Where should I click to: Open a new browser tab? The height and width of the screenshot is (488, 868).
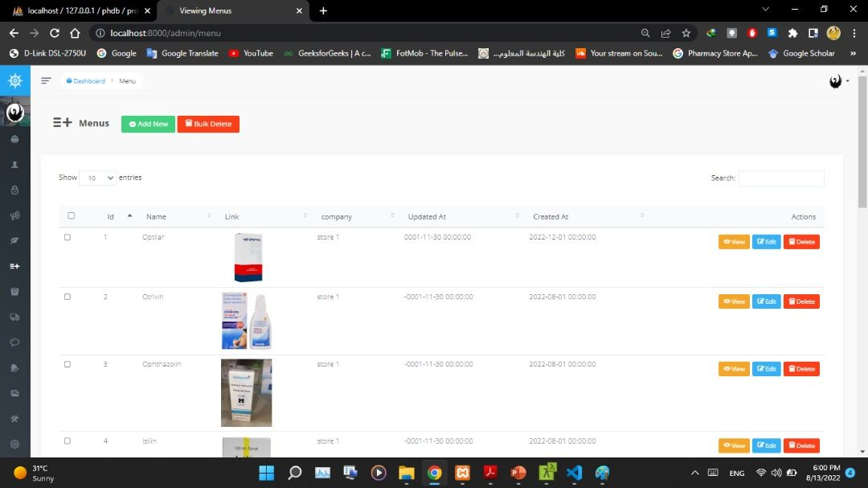click(x=323, y=10)
